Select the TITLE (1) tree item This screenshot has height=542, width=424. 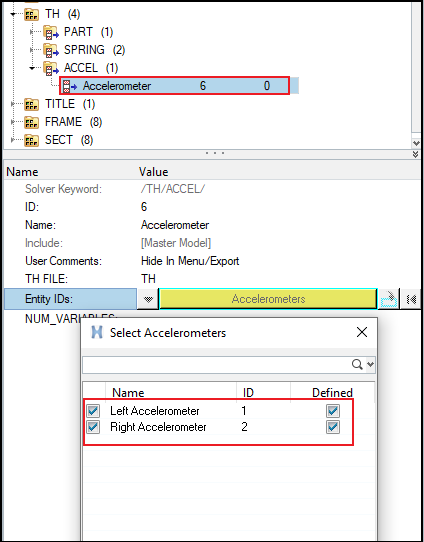point(70,104)
